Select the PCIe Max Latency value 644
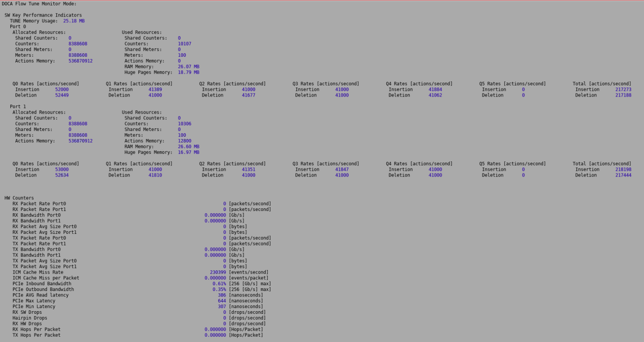Screen dimensions: 644x342 coord(222,301)
